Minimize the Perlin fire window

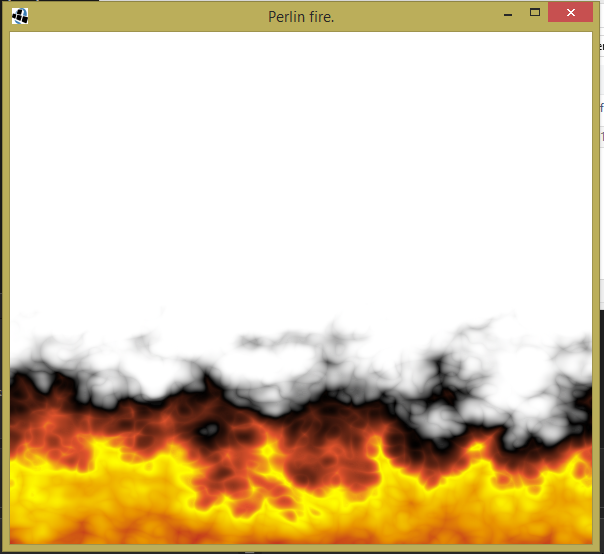(508, 13)
